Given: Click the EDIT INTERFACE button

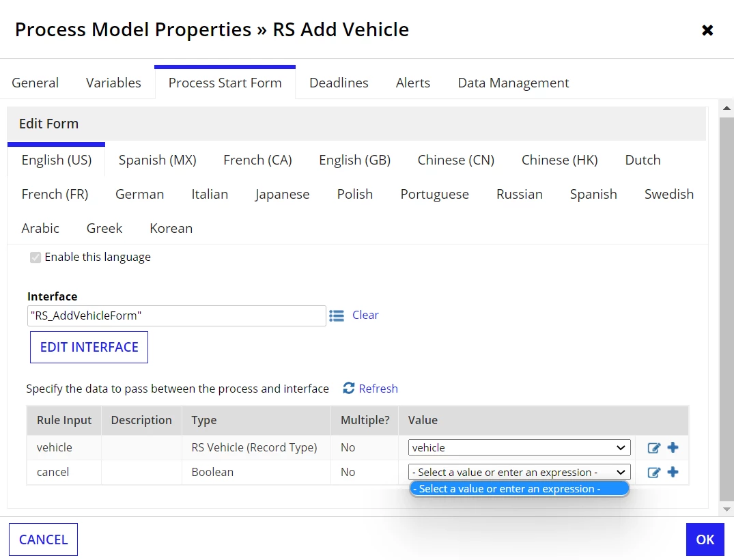Looking at the screenshot, I should 89,348.
